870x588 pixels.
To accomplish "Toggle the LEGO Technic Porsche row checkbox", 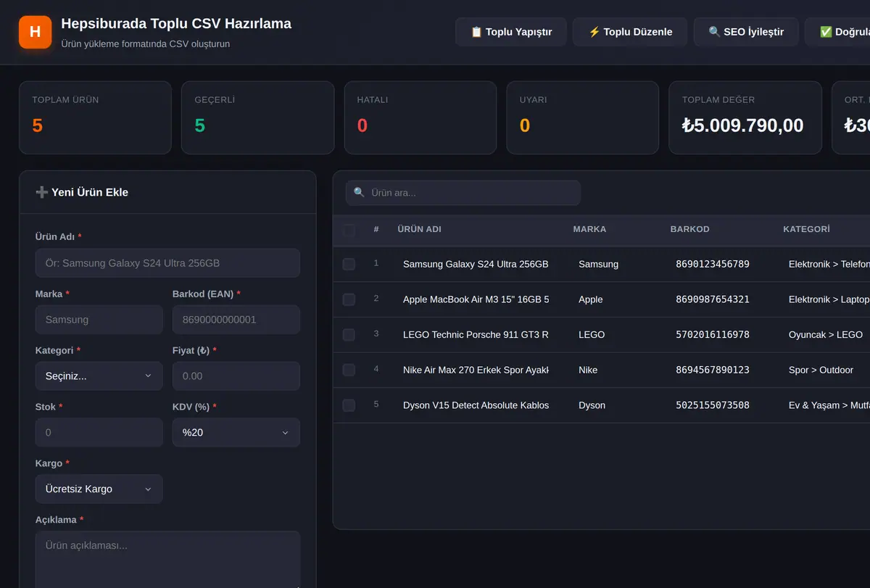I will tap(349, 335).
